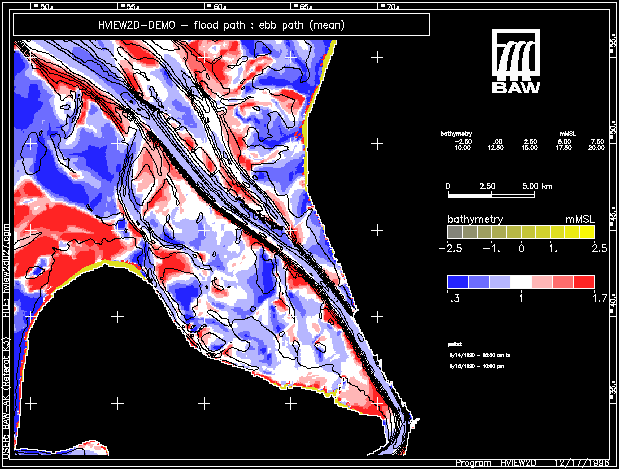Select the gray first swatch of the bathymetry legend
The height and width of the screenshot is (469, 619).
455,232
